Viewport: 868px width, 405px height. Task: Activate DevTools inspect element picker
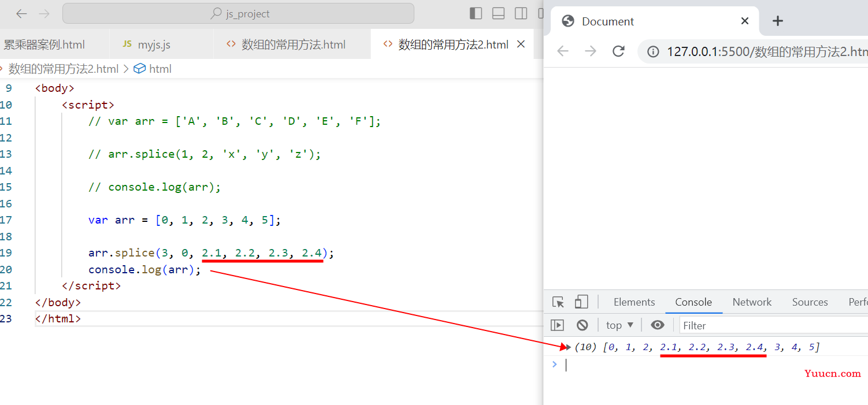pos(558,302)
